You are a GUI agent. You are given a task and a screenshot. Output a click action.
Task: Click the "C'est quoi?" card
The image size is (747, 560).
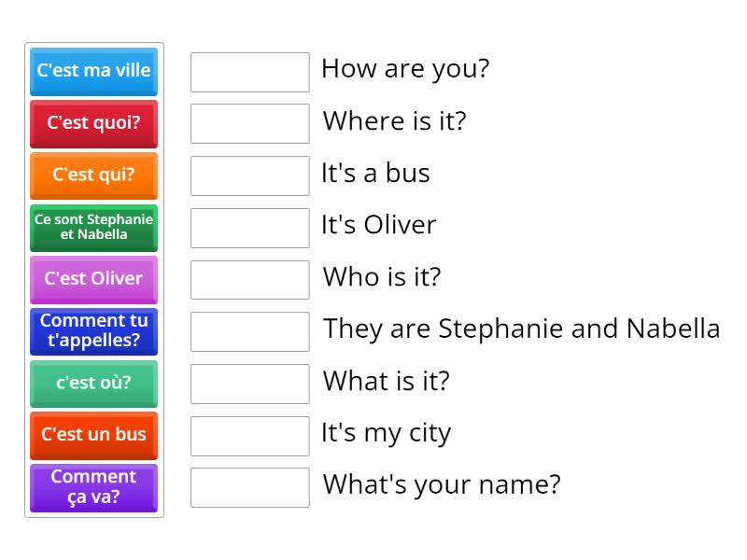[93, 122]
